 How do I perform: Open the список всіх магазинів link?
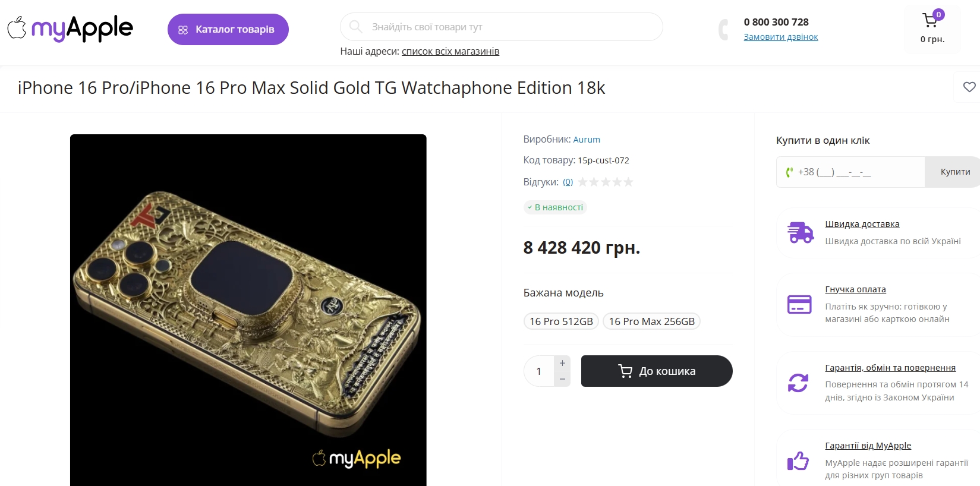point(450,51)
